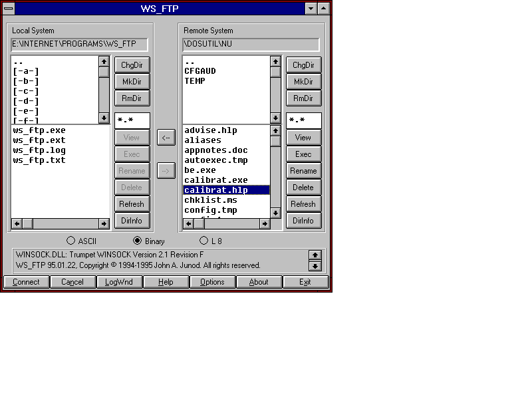The height and width of the screenshot is (399, 532).
Task: Click local directory list up arrow
Action: pyautogui.click(x=104, y=61)
